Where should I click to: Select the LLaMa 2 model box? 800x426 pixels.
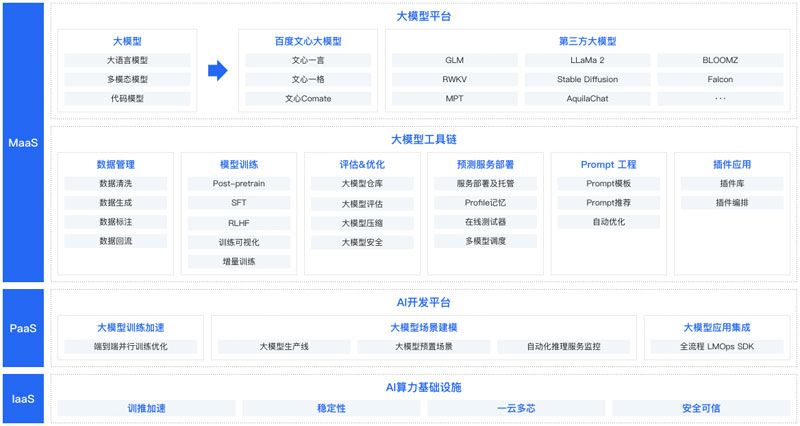(x=586, y=61)
